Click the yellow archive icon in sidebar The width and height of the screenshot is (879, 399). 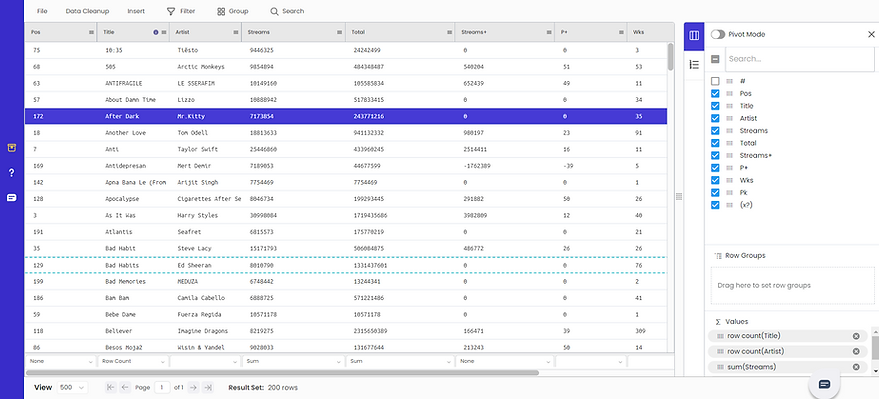pyautogui.click(x=12, y=148)
